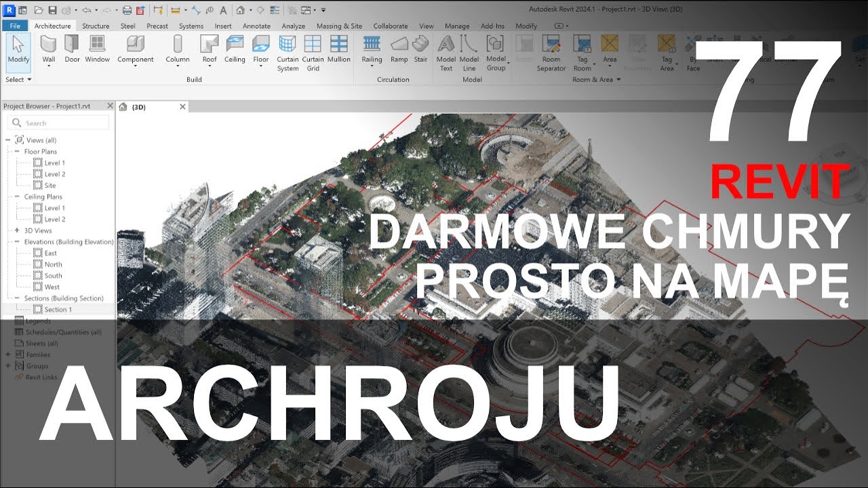Select the North elevation view
Screen dimensions: 868x488
(x=53, y=264)
